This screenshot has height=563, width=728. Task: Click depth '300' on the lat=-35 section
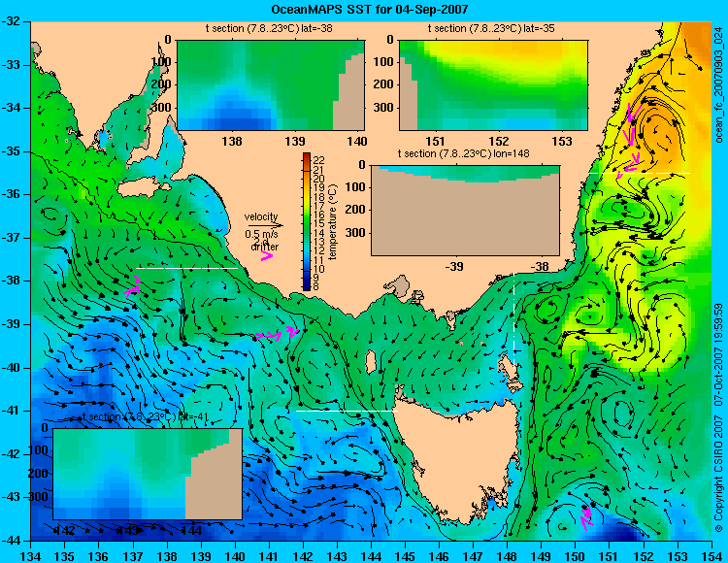384,108
